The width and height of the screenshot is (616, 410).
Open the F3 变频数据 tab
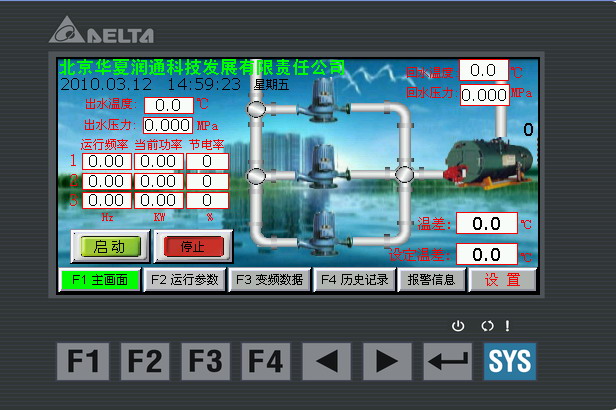point(268,280)
